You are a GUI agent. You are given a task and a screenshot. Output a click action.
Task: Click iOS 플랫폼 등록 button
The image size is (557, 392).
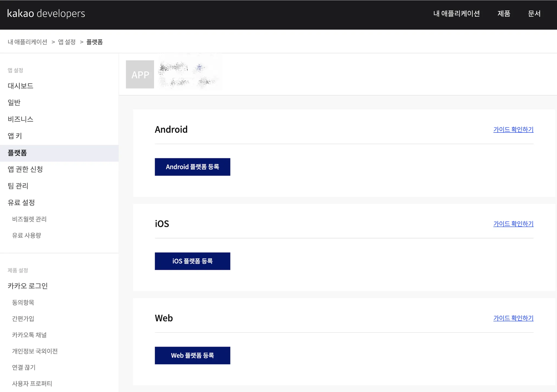[x=192, y=261]
